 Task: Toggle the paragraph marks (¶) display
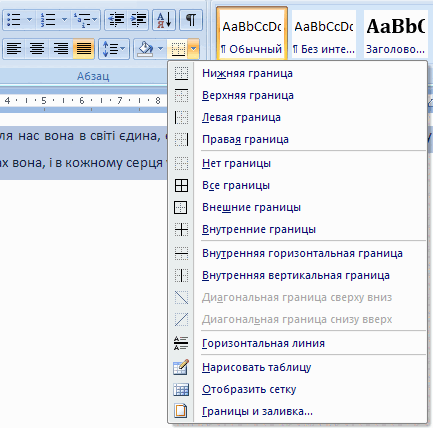(191, 20)
